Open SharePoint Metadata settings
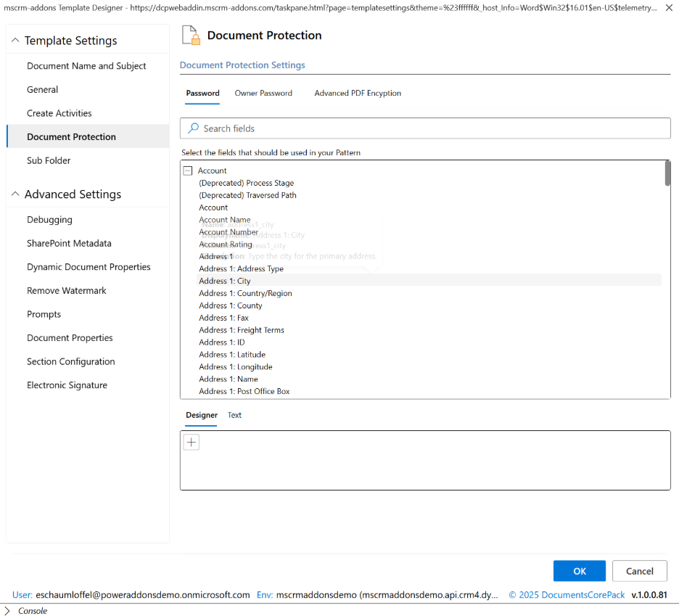Viewport: 679px width, 616px height. coord(69,244)
